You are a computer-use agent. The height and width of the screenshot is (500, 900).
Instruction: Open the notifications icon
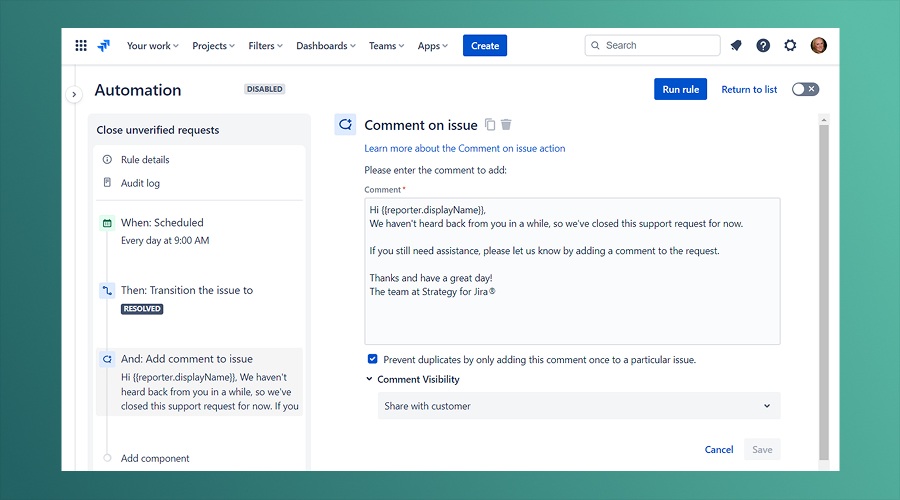click(736, 45)
